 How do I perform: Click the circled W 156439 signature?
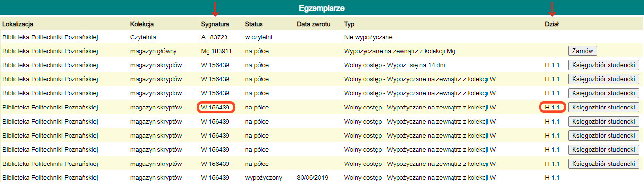click(215, 107)
